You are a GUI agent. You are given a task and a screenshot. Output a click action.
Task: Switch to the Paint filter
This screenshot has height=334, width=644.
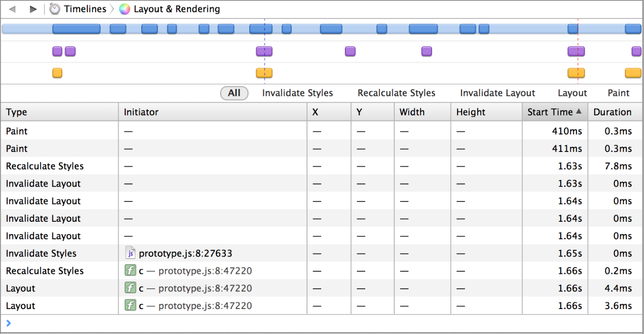coord(618,93)
